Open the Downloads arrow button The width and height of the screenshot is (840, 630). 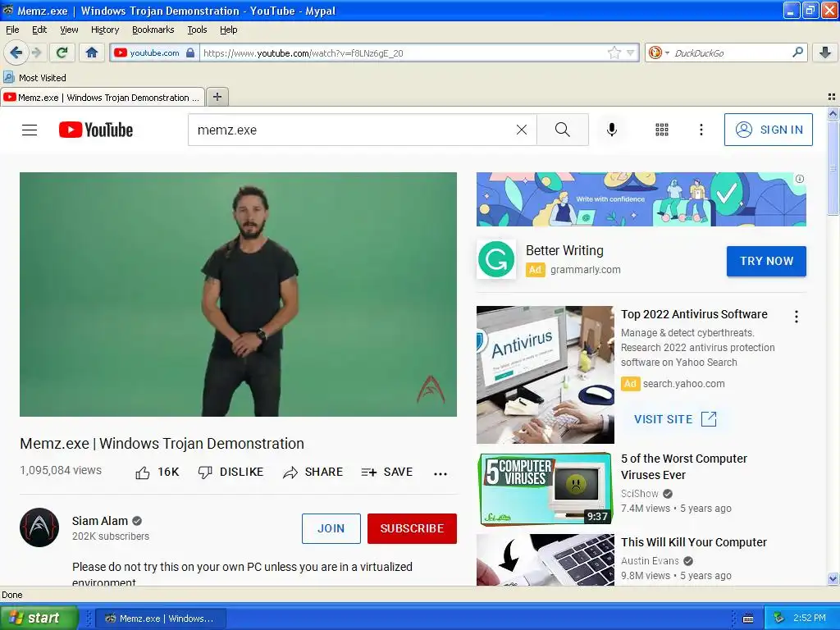[825, 52]
